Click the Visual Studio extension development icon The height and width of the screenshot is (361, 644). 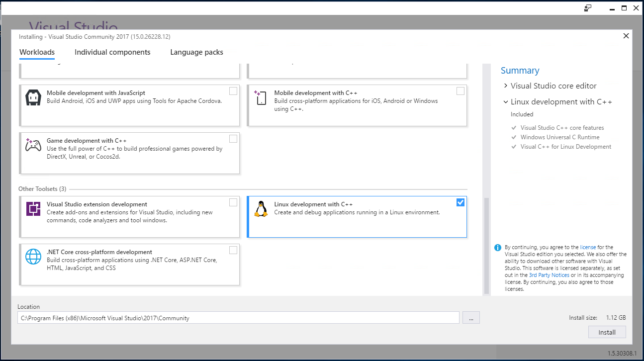click(x=33, y=209)
